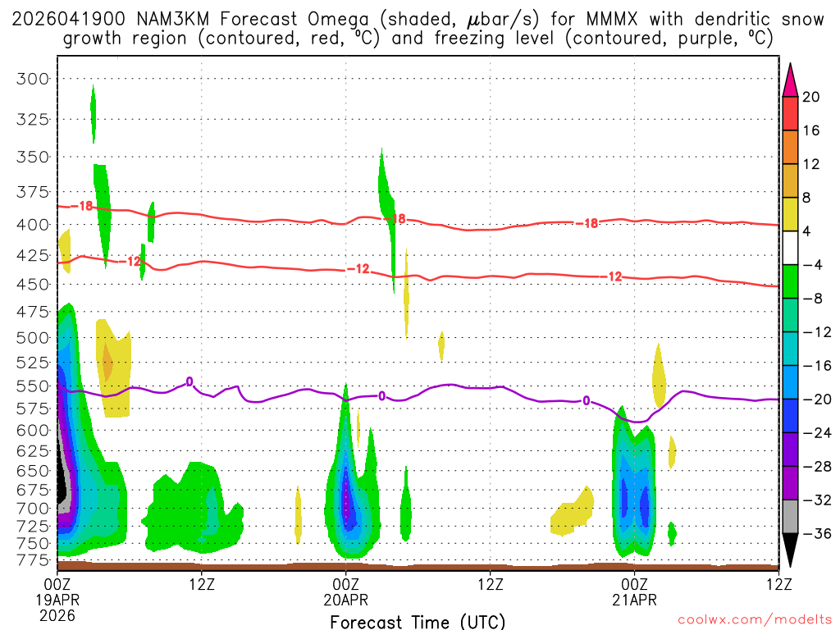Click the '675' pressure axis label

[33, 491]
